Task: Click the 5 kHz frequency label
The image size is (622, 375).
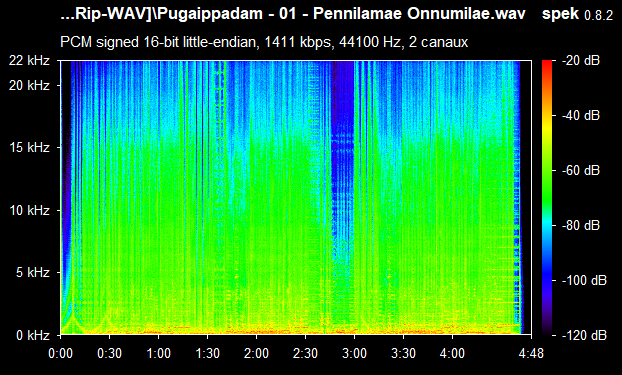Action: pos(33,273)
